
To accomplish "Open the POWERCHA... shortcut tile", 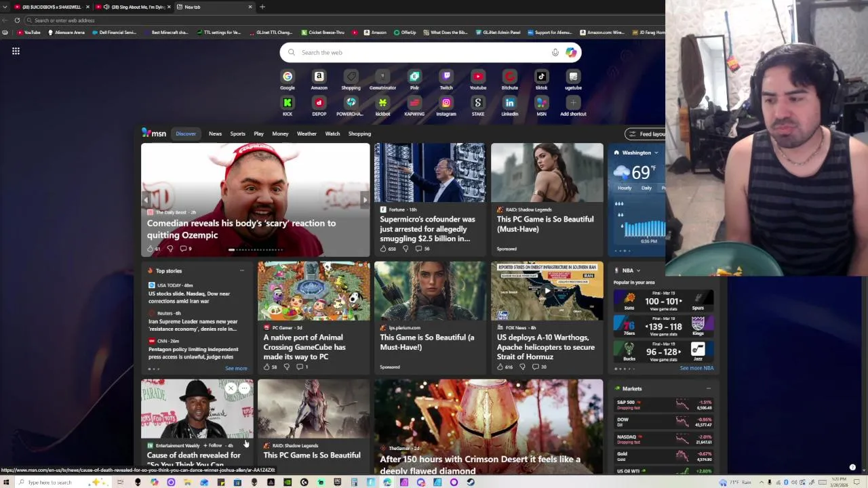I will pyautogui.click(x=351, y=106).
